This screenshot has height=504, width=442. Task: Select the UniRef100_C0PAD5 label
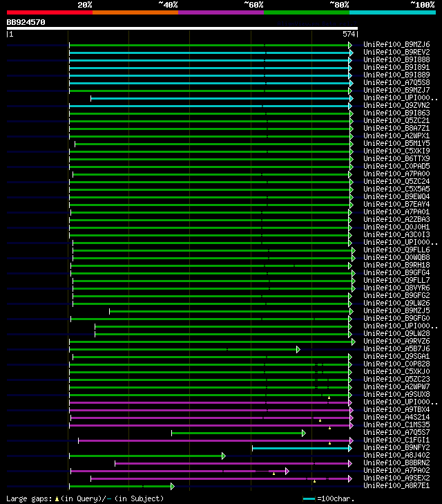click(x=396, y=166)
